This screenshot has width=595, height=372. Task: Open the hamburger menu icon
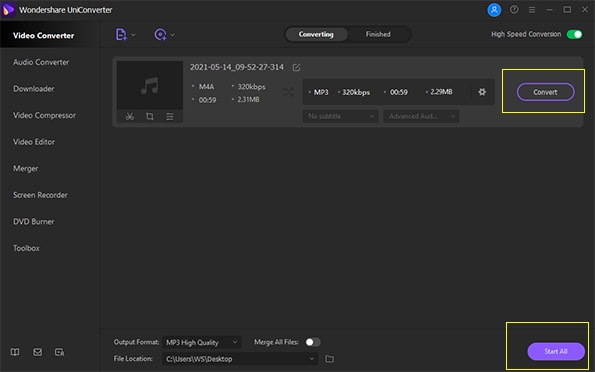point(532,10)
